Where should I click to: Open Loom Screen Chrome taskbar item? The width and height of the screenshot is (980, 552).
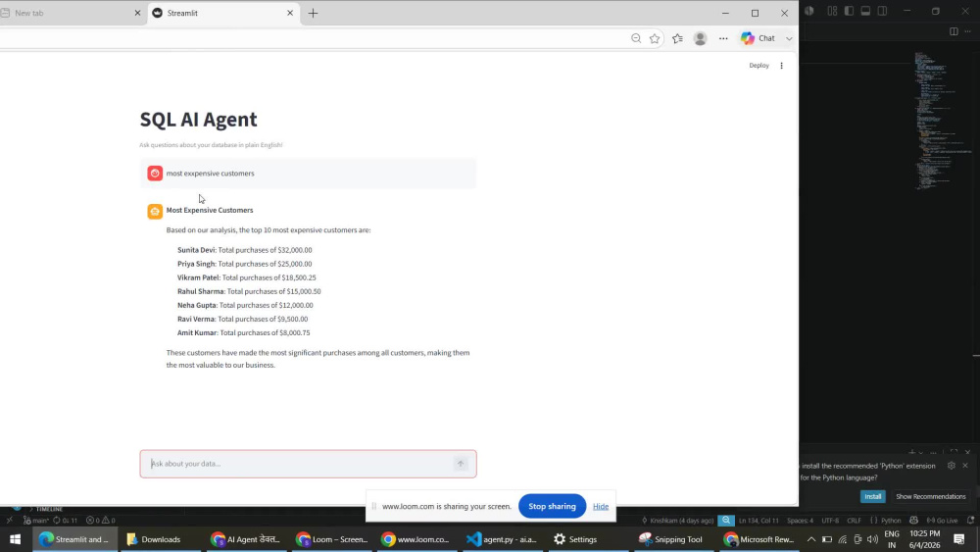coord(332,539)
